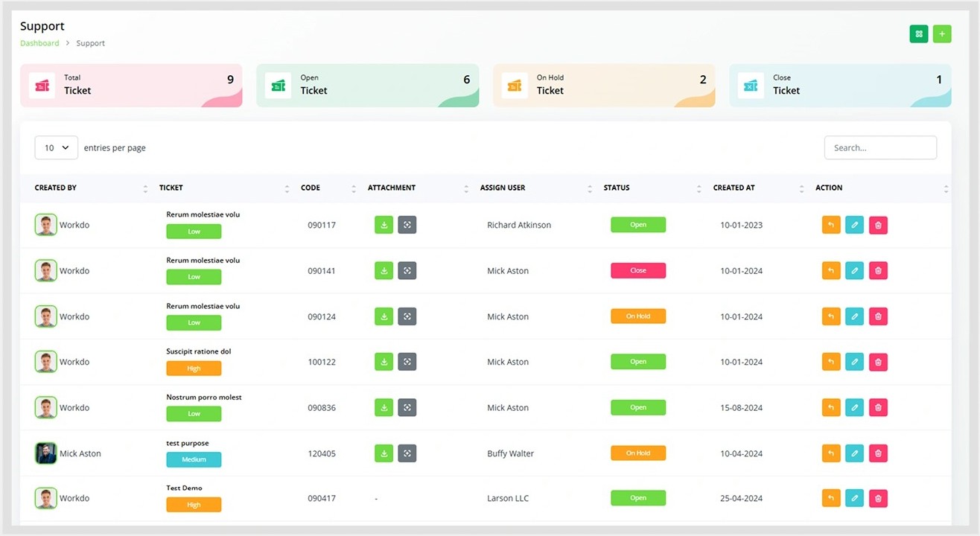This screenshot has height=536, width=980.
Task: Download attachment for ticket 090117
Action: click(x=384, y=225)
